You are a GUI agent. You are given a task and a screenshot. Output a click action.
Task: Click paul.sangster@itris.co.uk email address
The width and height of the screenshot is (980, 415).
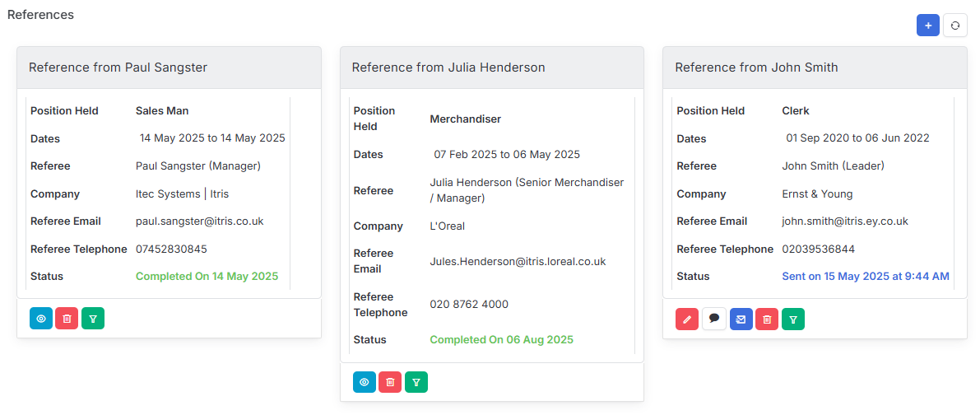point(200,221)
